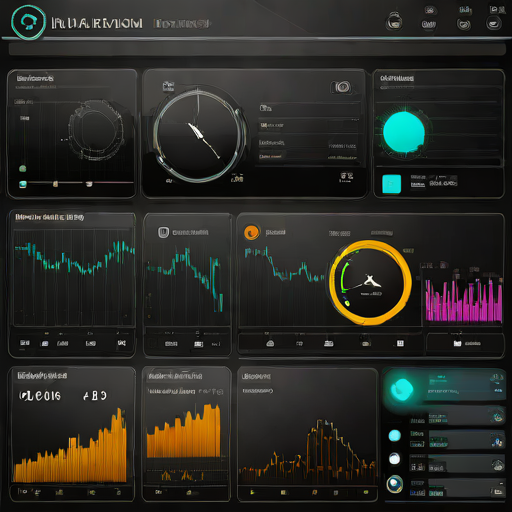Click the orange circular icon atop the wide chart panel

252,232
